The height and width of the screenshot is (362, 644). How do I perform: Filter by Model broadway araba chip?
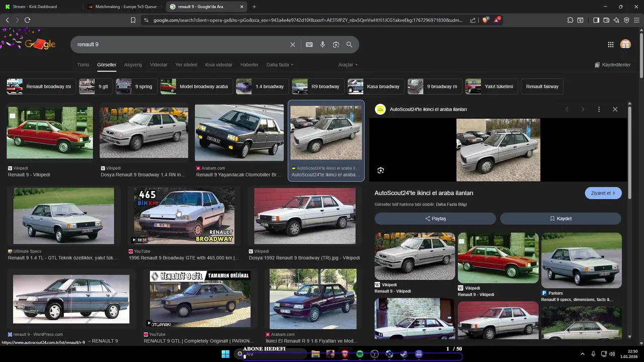tap(197, 86)
